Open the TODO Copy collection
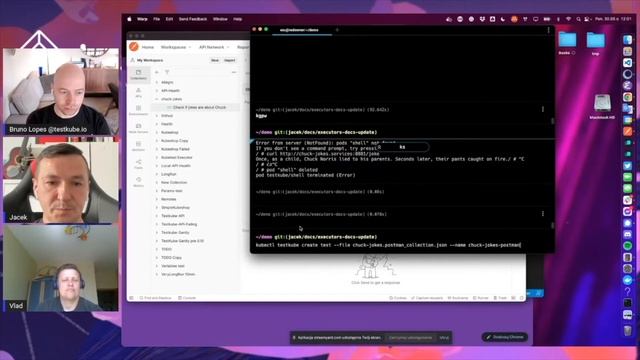640x360 pixels. click(x=171, y=258)
